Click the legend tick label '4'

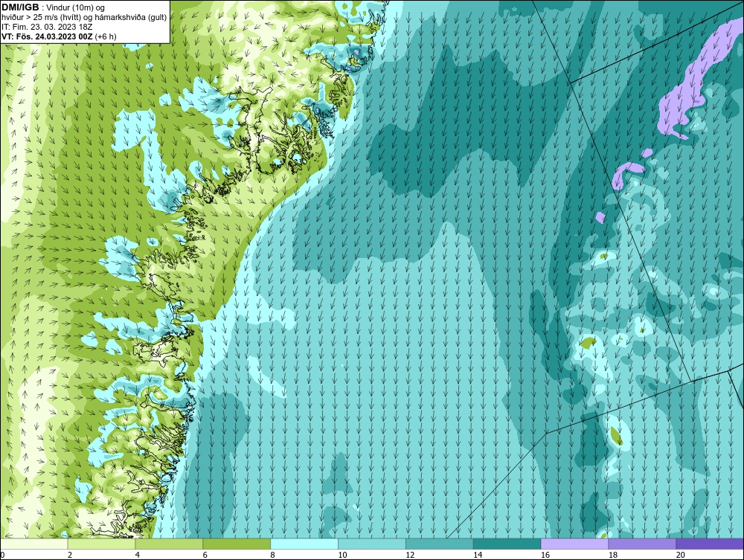[x=137, y=555]
